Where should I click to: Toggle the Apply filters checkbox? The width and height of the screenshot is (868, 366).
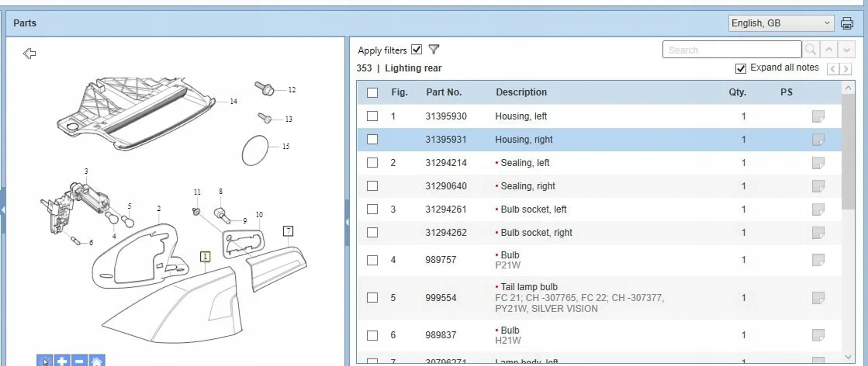click(x=416, y=50)
